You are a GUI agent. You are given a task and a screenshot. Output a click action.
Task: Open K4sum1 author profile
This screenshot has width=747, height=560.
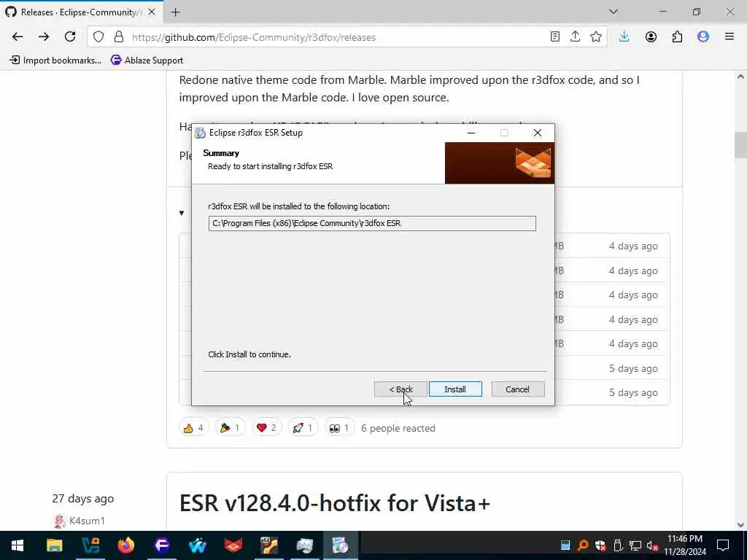tap(87, 521)
